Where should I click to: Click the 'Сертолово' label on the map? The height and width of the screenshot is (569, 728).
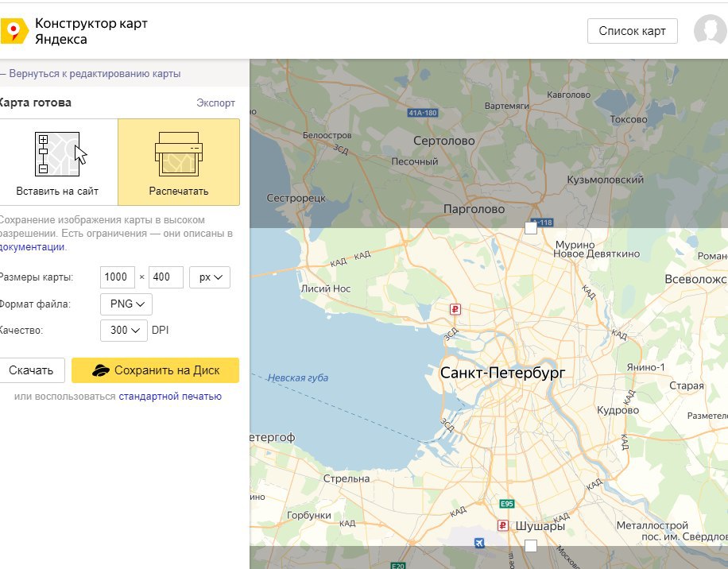pos(443,141)
